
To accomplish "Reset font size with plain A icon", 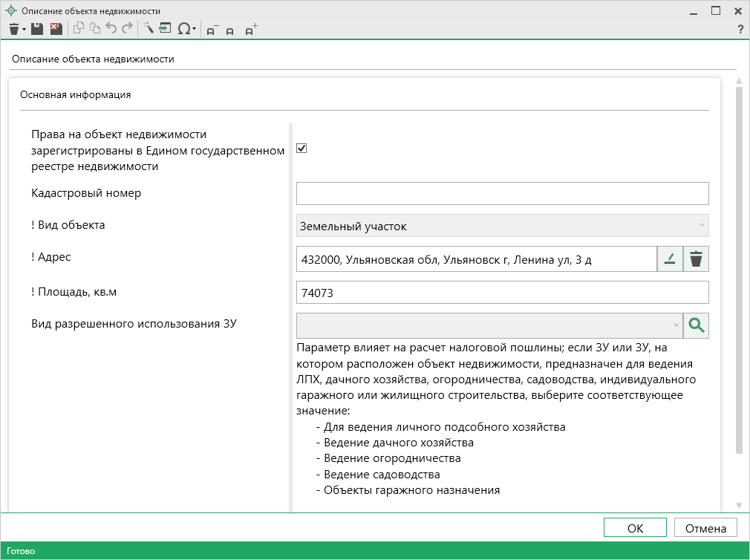I will coord(230,31).
